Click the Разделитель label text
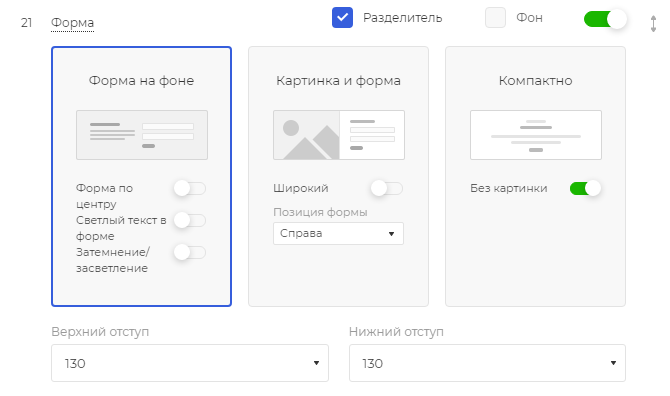Screen dimensions: 670x396 point(403,18)
